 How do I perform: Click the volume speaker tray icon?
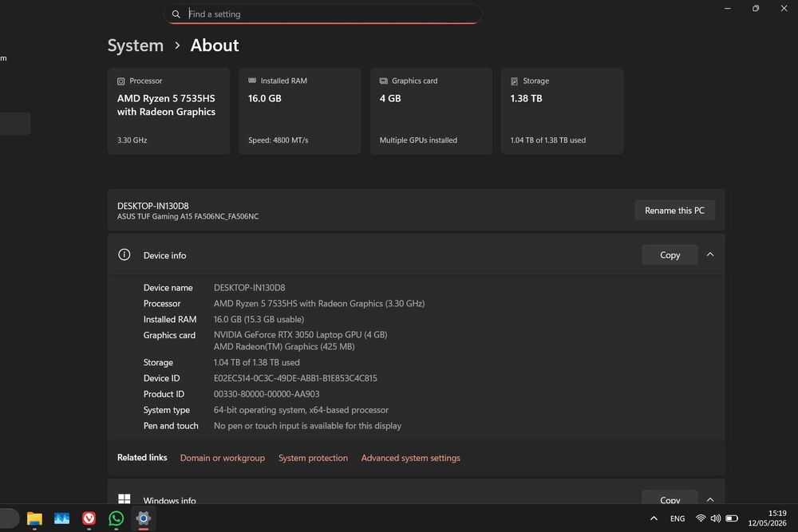point(716,518)
